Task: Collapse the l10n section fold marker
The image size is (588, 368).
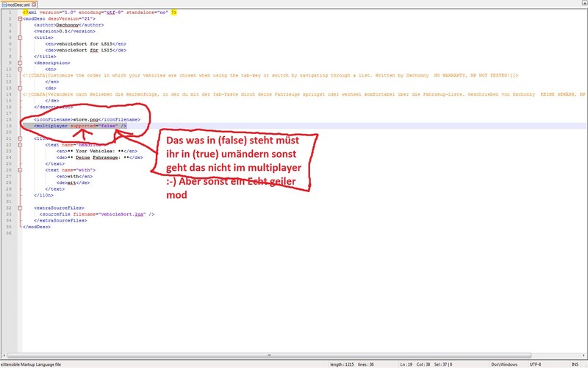Action: (x=20, y=138)
